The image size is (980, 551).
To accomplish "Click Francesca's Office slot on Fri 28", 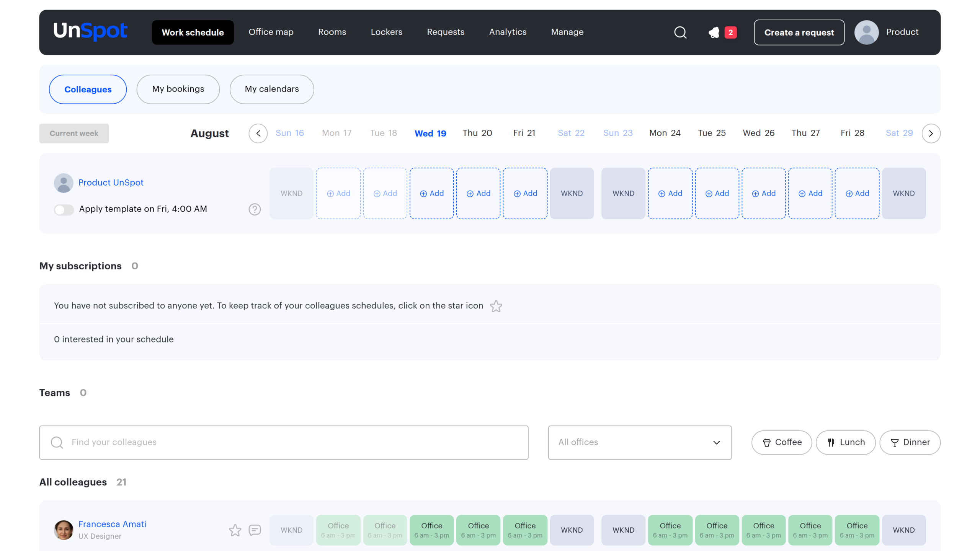I will (857, 530).
